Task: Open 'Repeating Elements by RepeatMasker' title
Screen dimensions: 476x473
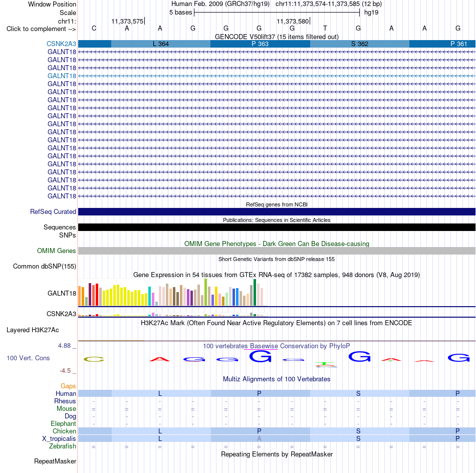Action: coord(277,454)
